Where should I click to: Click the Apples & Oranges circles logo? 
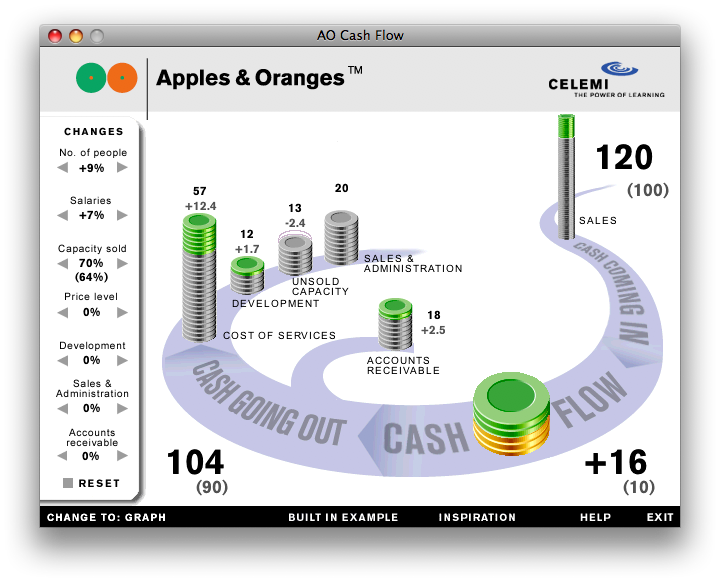click(106, 77)
